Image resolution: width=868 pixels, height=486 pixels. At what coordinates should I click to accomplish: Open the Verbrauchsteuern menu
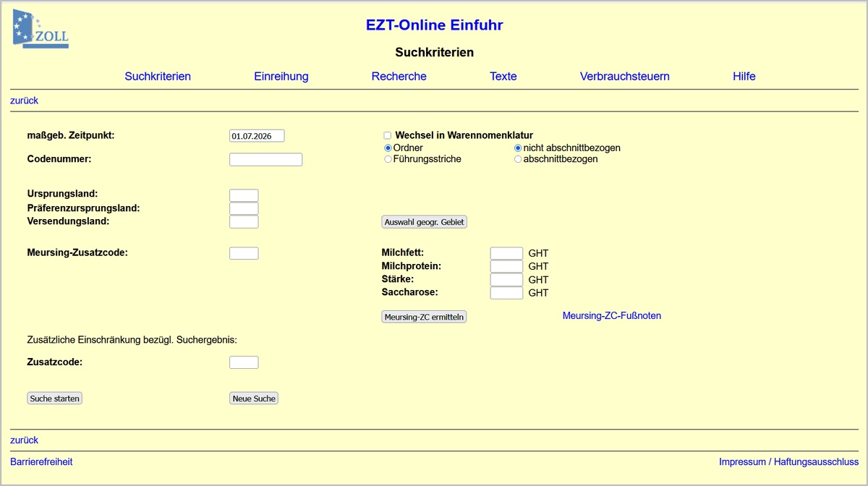point(625,76)
